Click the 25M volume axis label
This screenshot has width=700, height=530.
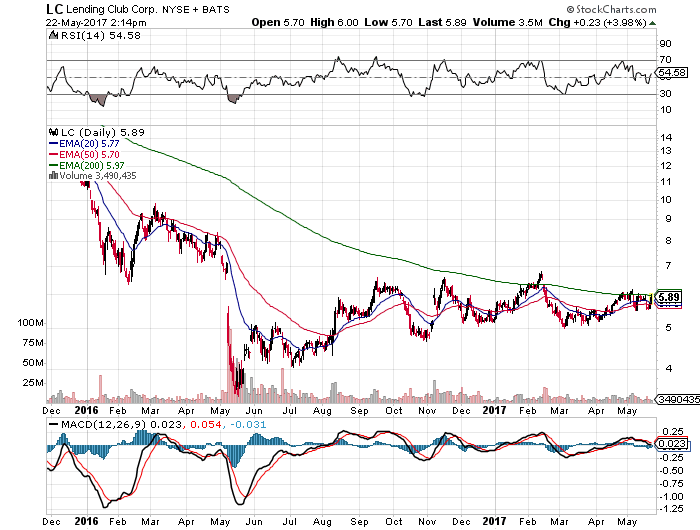click(33, 383)
